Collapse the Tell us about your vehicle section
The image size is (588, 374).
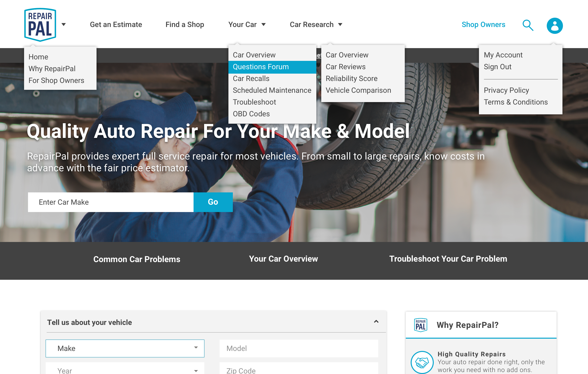point(376,322)
